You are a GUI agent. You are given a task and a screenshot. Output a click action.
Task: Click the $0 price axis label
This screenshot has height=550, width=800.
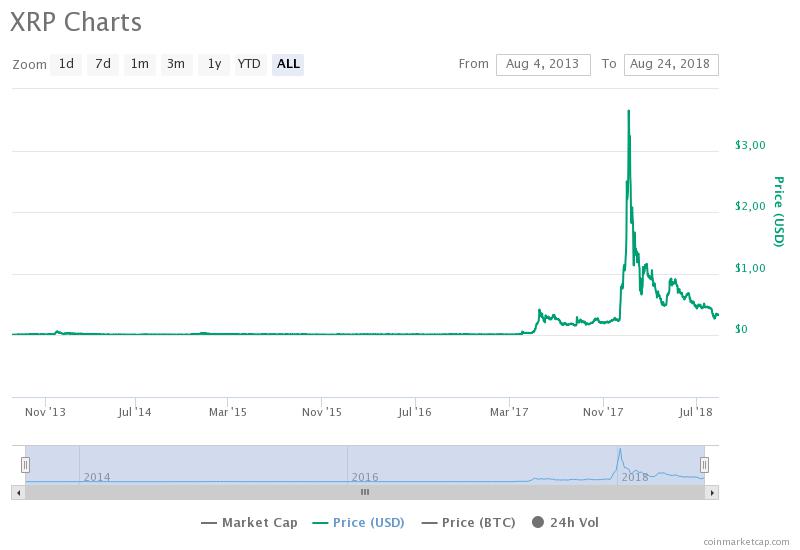click(x=741, y=329)
